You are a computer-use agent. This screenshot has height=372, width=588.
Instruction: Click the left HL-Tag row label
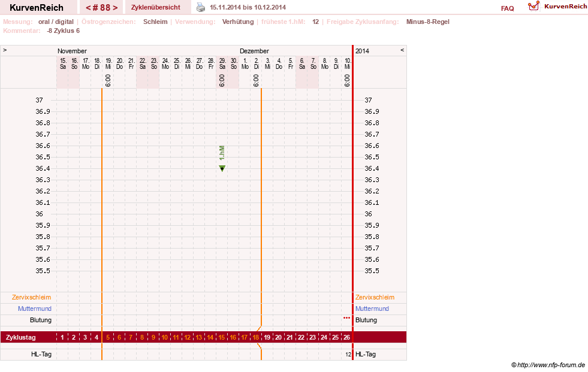coord(41,354)
